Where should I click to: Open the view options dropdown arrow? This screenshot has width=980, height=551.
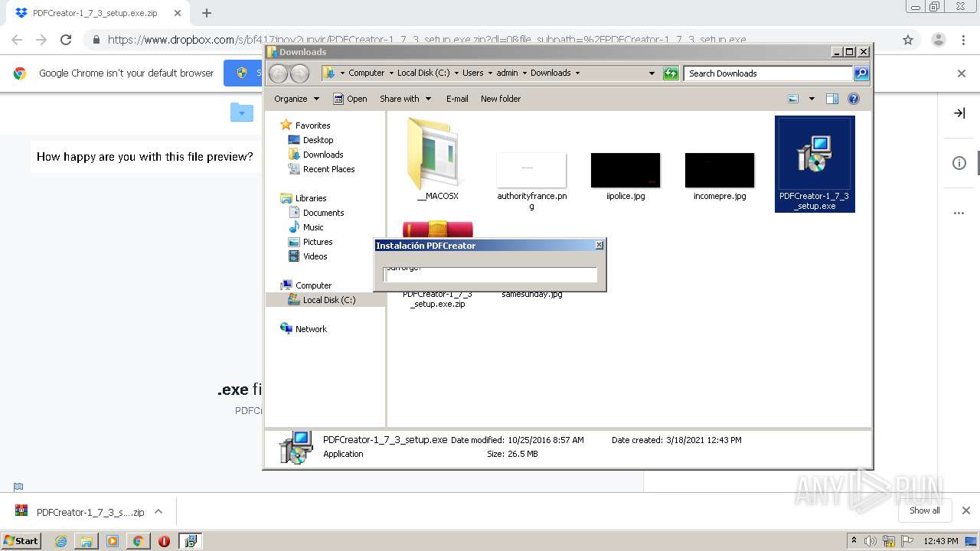[x=812, y=99]
